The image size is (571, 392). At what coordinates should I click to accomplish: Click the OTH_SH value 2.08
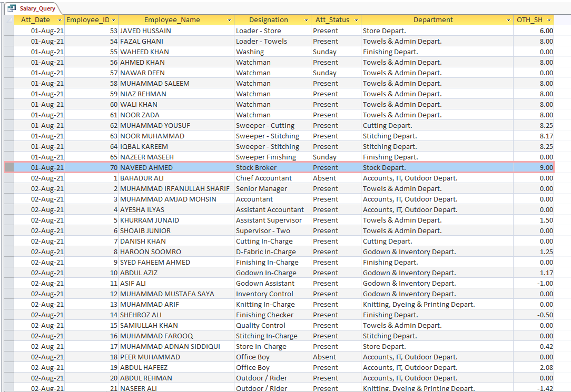click(x=534, y=368)
